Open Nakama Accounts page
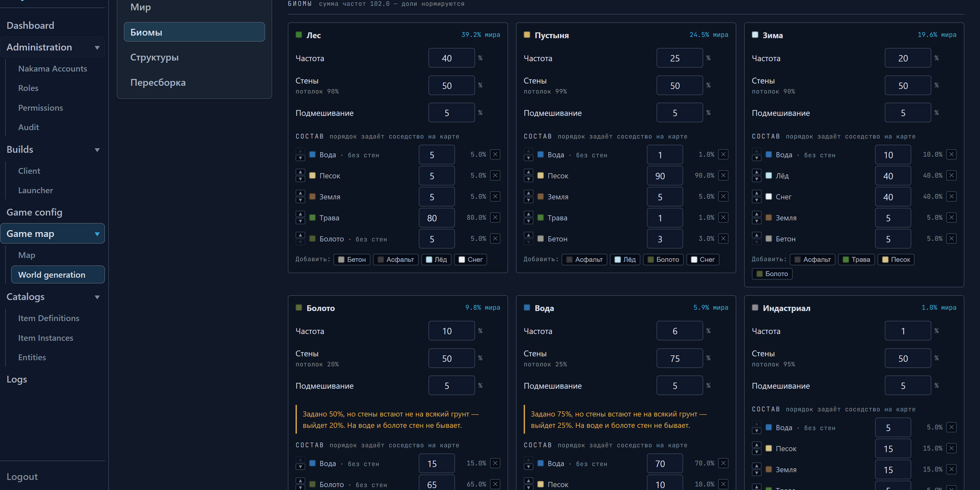The height and width of the screenshot is (490, 980). (x=53, y=68)
